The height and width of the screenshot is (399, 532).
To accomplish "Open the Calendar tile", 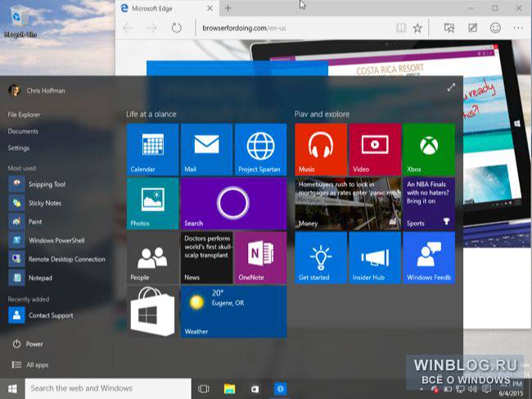I will tap(152, 149).
